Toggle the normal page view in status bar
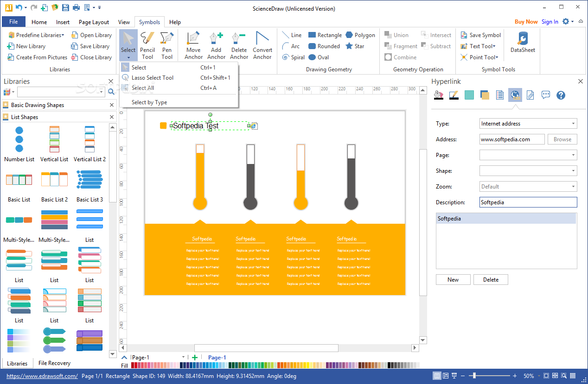 coord(437,376)
